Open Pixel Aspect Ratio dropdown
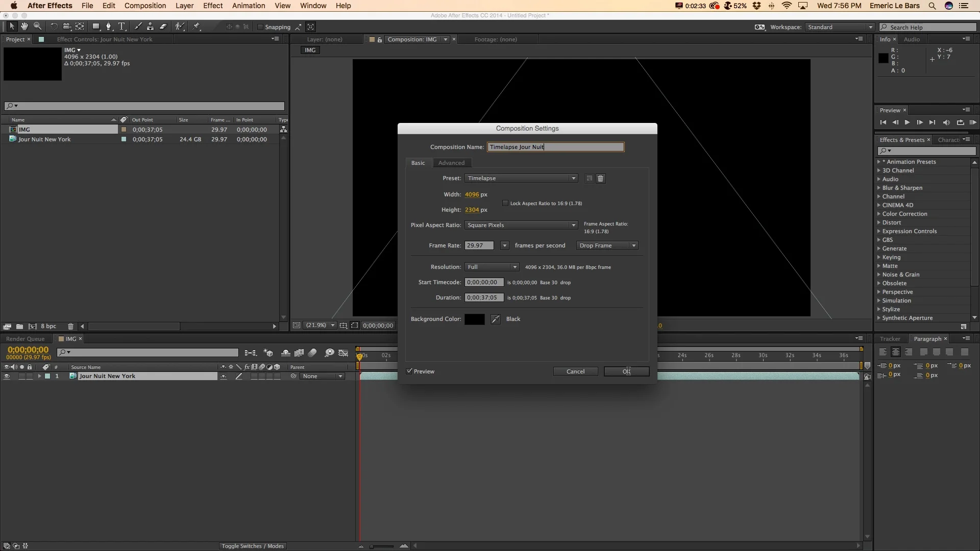 click(521, 226)
